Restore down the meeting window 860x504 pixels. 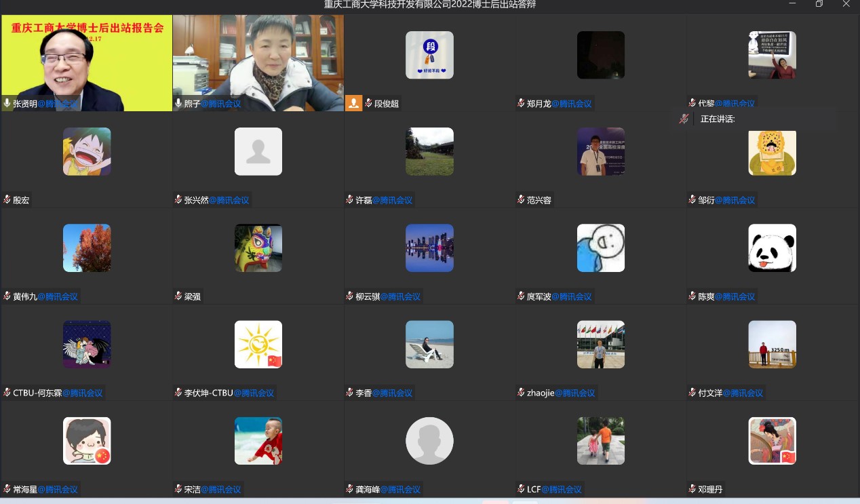pos(819,4)
